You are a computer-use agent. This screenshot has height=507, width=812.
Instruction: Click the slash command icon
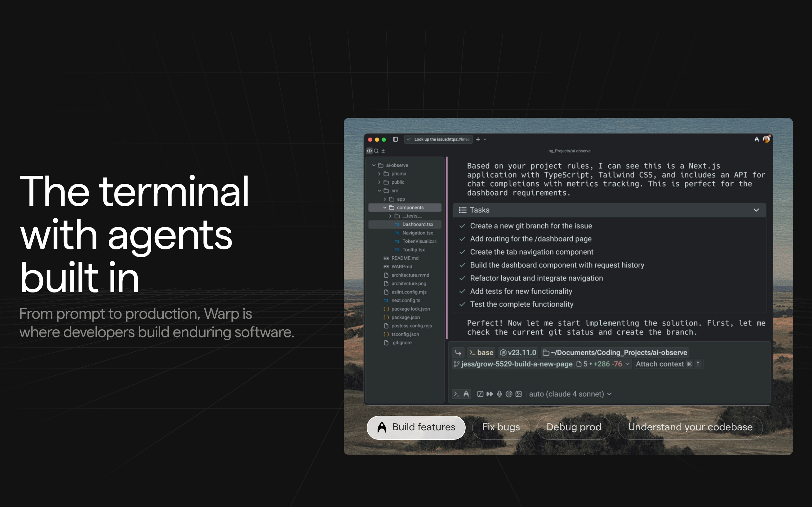[x=480, y=394]
